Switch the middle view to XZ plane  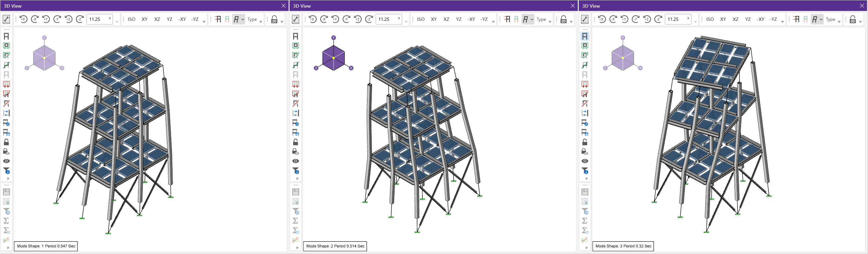click(x=446, y=19)
